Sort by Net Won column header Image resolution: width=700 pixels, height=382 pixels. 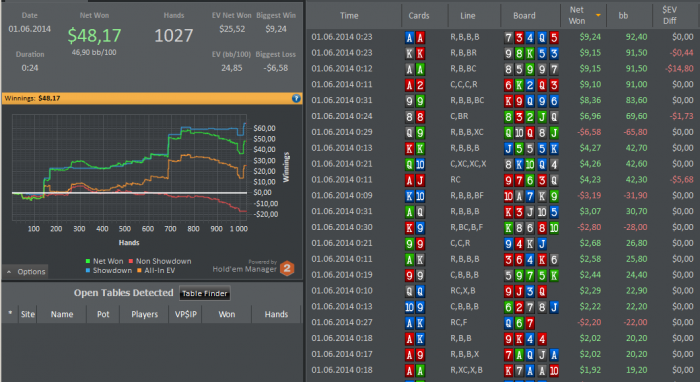tap(577, 16)
